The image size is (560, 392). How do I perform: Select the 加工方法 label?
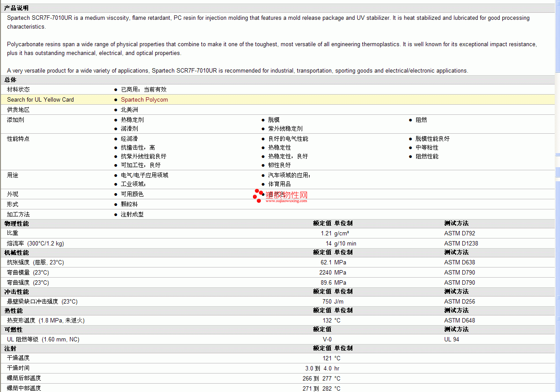18,214
